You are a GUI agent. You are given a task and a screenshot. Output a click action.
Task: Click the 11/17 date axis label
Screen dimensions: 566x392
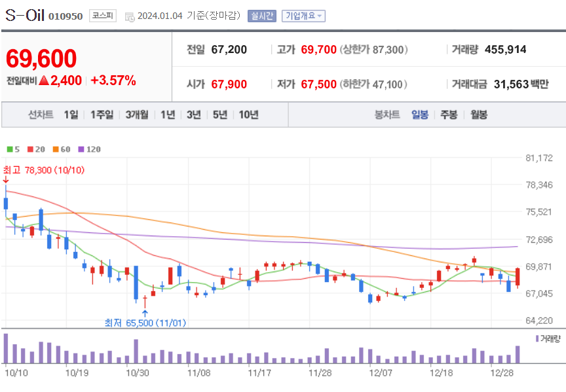tap(259, 373)
